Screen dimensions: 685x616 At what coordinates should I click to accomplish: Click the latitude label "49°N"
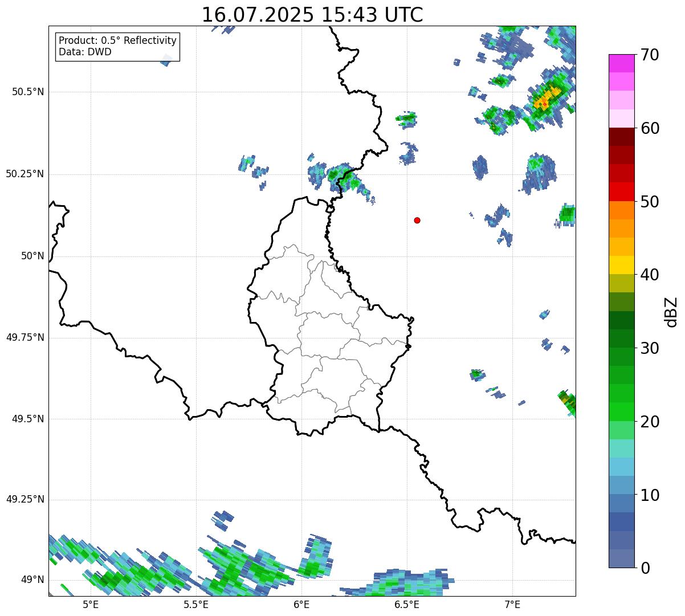(32, 580)
